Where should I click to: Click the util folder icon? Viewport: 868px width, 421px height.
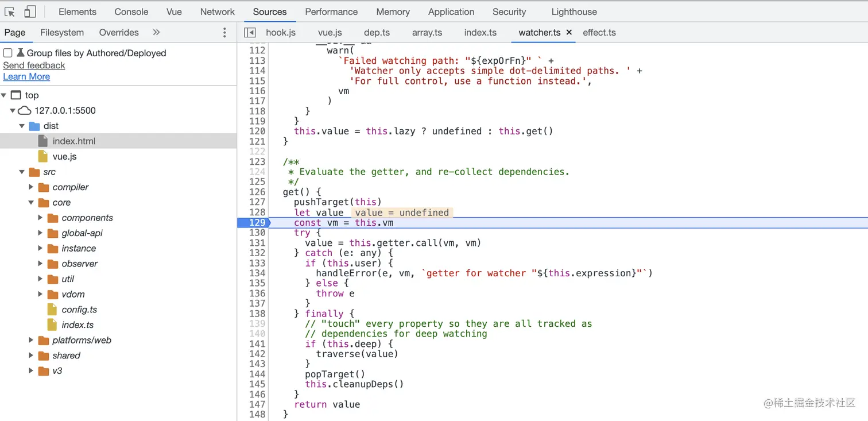tap(53, 279)
